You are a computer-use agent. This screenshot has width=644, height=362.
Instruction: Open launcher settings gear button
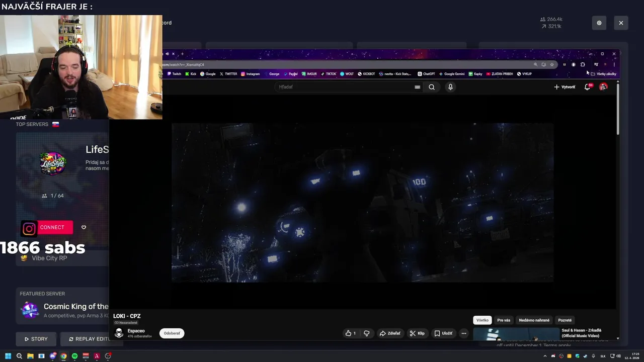[x=599, y=23]
